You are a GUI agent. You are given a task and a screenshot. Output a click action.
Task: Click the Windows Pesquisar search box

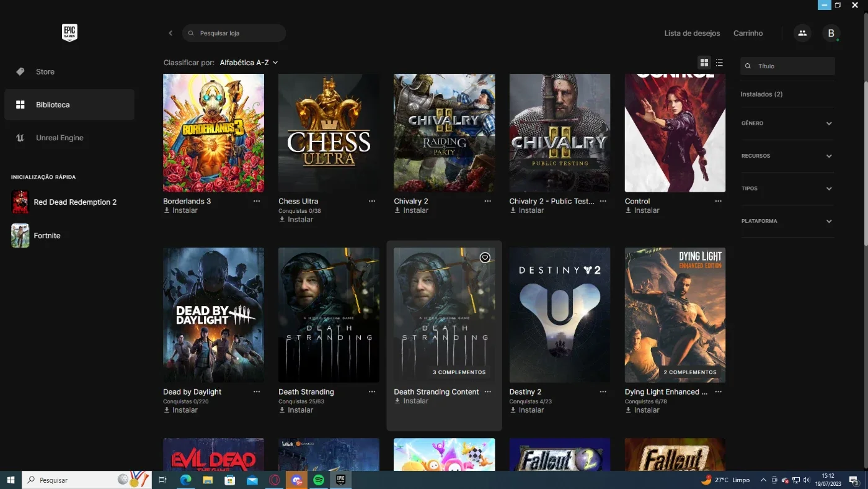[x=87, y=480]
